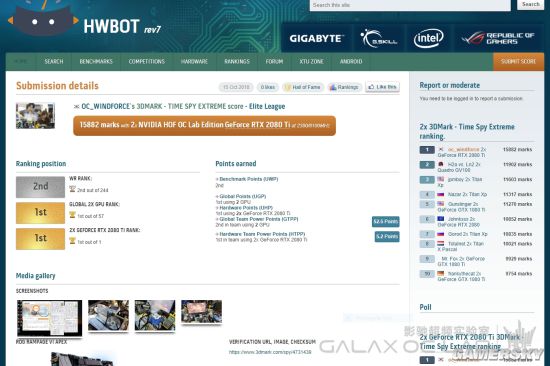Focus the Search this site field
This screenshot has height=366, width=550.
point(410,5)
